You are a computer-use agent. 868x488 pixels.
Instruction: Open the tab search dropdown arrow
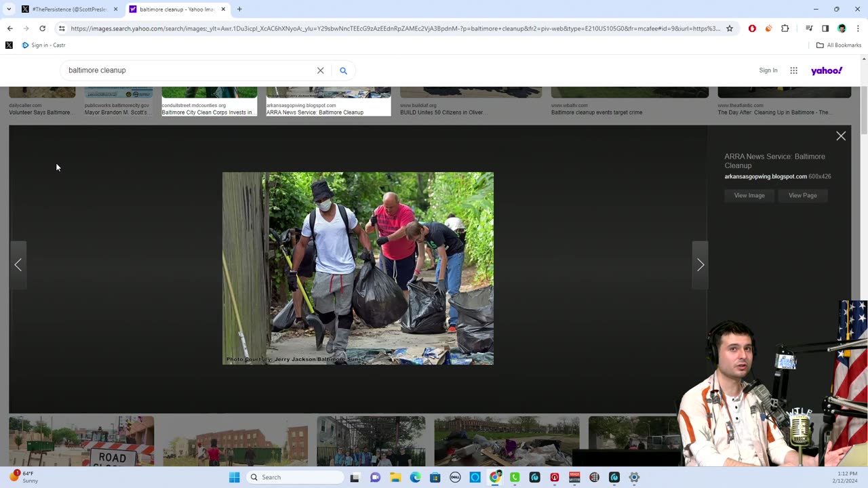point(9,9)
